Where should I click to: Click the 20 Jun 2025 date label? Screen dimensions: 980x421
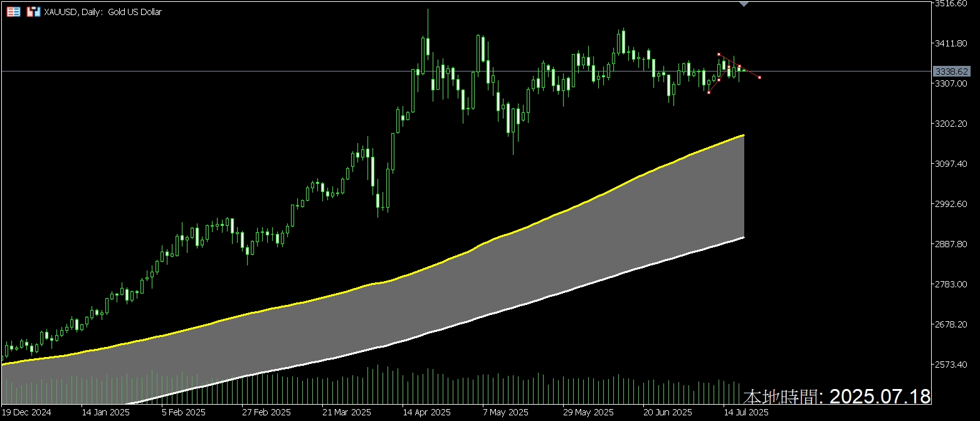pyautogui.click(x=668, y=413)
